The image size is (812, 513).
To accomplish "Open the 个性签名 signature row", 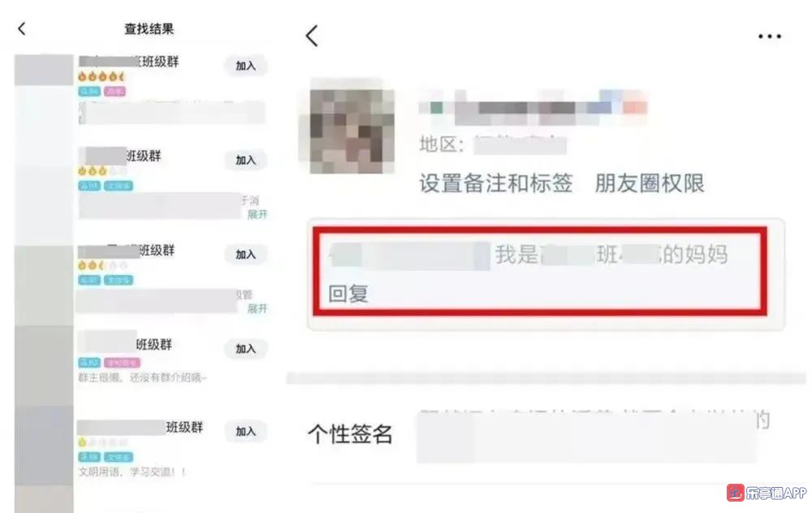I will 538,433.
